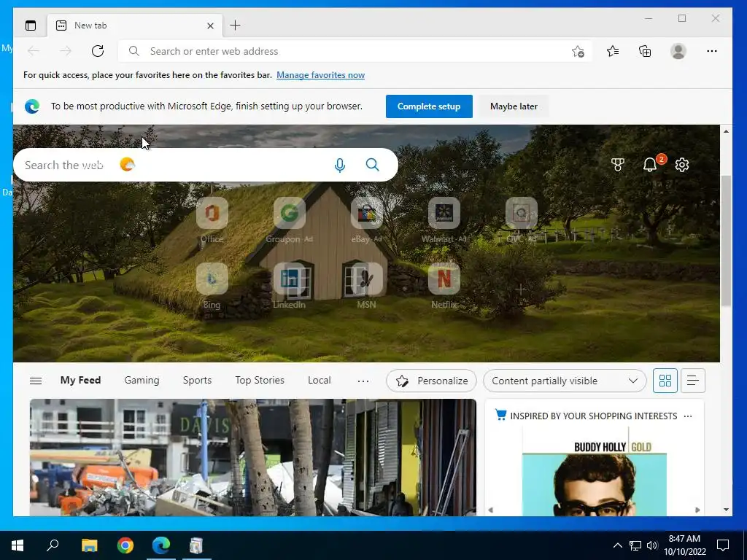This screenshot has height=560, width=747.
Task: Expand Content partially visible dropdown
Action: point(565,381)
